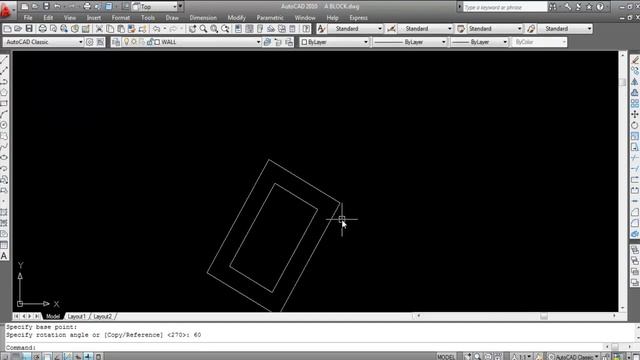Click the Undo arrow in standard toolbar
This screenshot has height=360, width=640.
tap(156, 29)
